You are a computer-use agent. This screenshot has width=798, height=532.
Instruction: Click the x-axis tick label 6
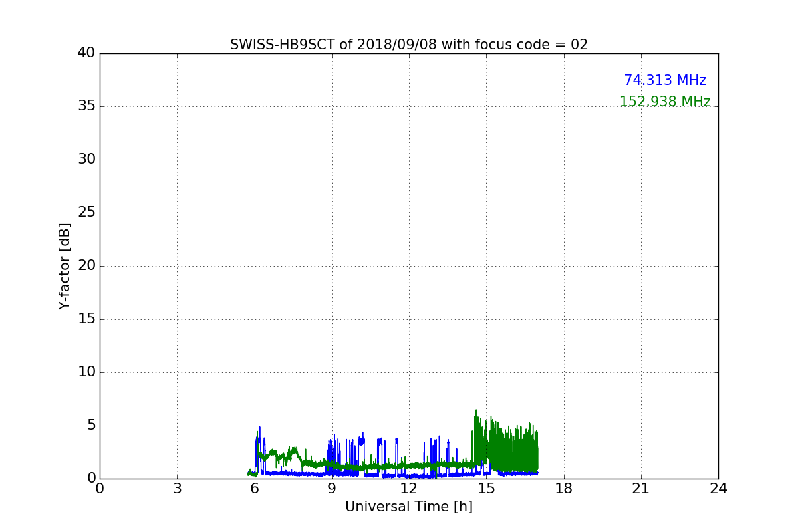click(254, 489)
